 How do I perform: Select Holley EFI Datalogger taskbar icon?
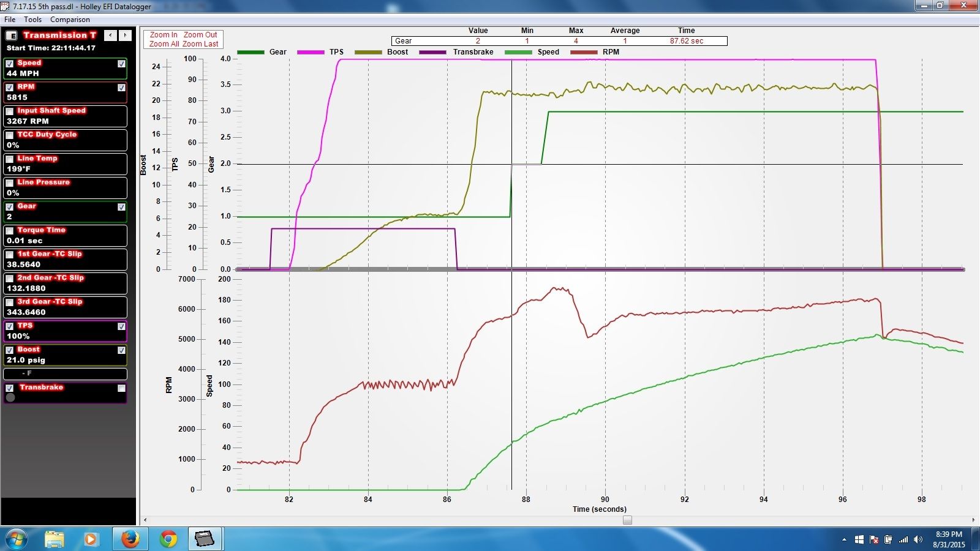pos(205,539)
